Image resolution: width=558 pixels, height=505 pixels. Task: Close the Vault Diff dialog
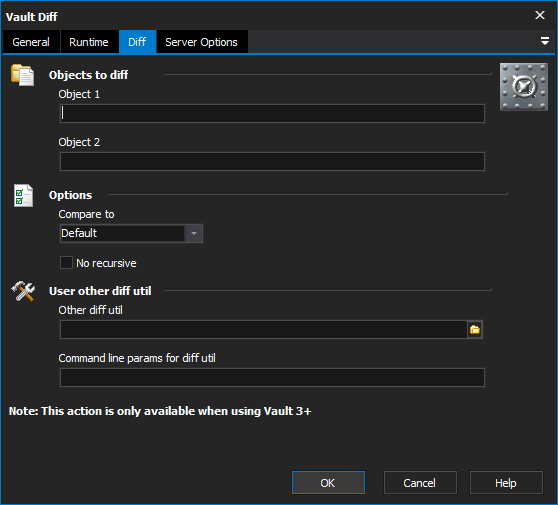click(x=540, y=15)
